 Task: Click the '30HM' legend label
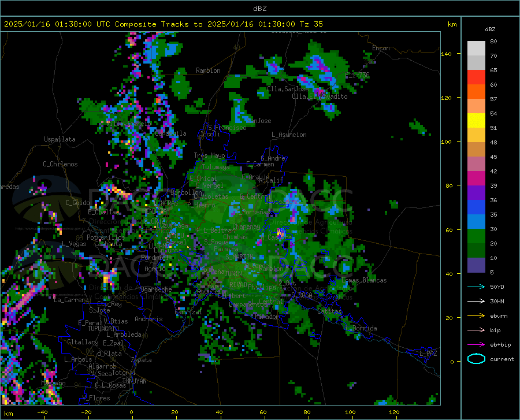[497, 302]
